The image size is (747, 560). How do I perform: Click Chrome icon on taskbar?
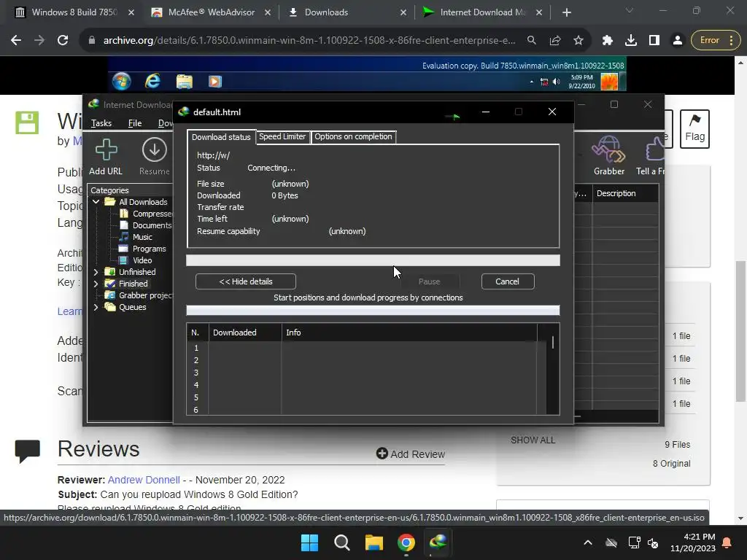point(406,542)
